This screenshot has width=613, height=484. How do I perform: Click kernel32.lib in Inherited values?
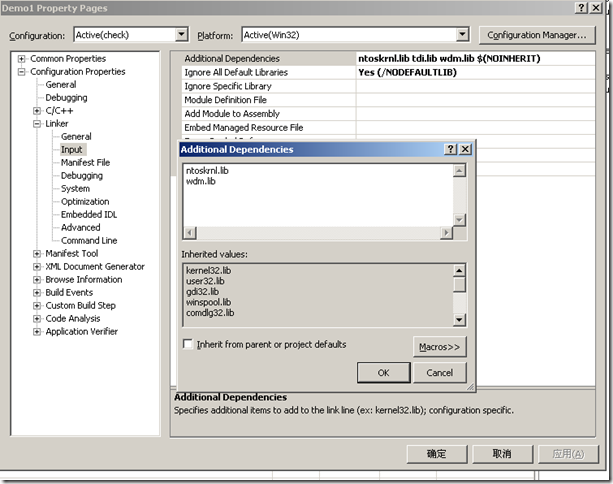pyautogui.click(x=208, y=271)
